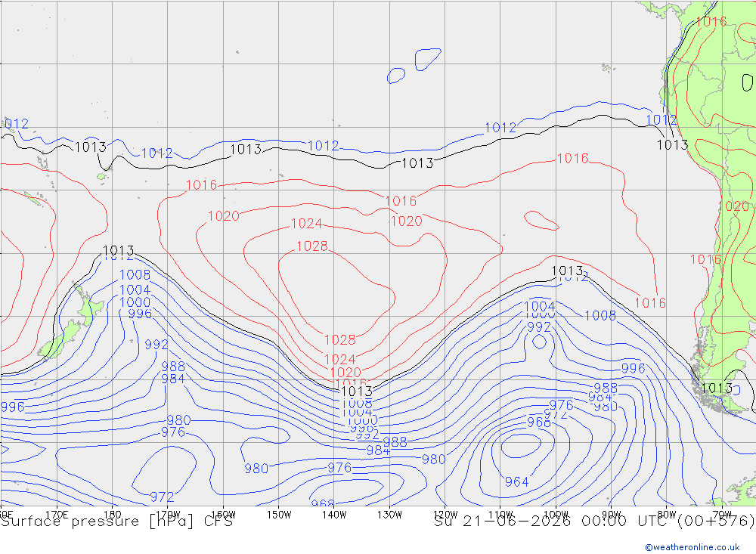Click the 'Surface pressure [hPa] CFS' title

pyautogui.click(x=116, y=522)
